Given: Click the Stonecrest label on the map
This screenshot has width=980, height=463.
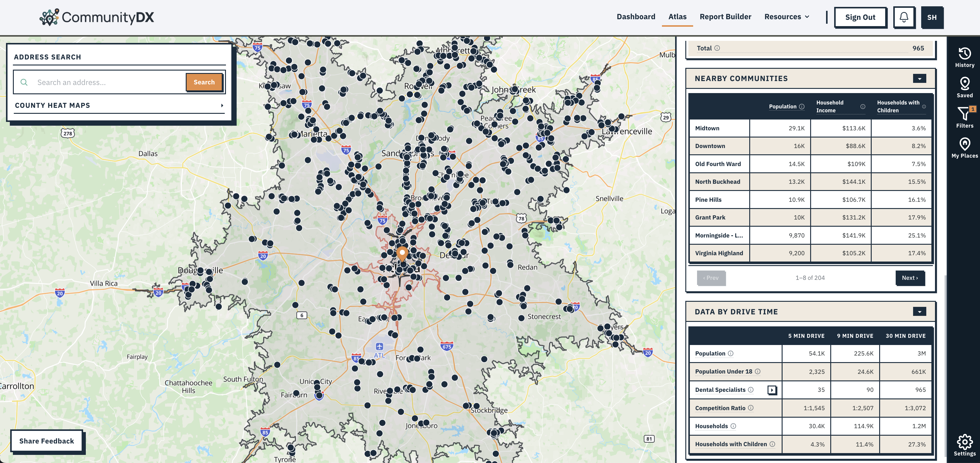Looking at the screenshot, I should point(544,316).
